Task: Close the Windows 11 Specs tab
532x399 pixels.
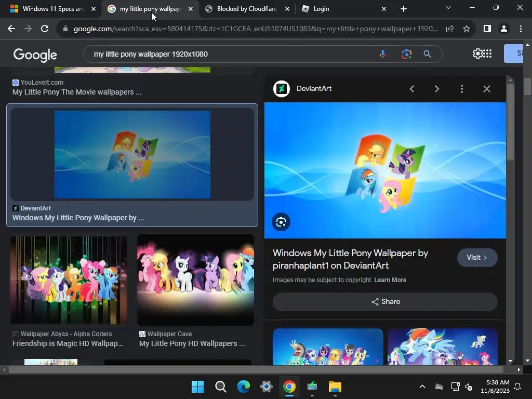Action: [94, 9]
